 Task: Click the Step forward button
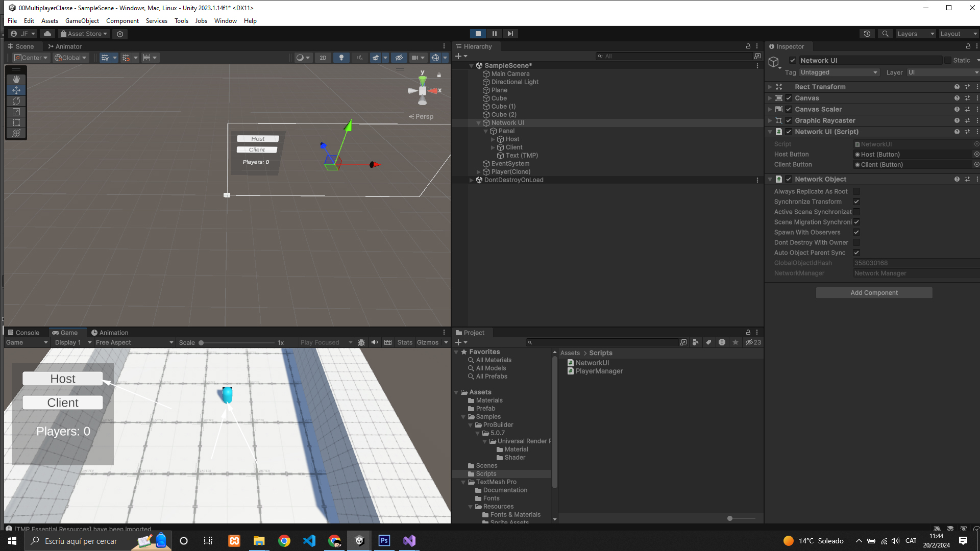tap(510, 34)
